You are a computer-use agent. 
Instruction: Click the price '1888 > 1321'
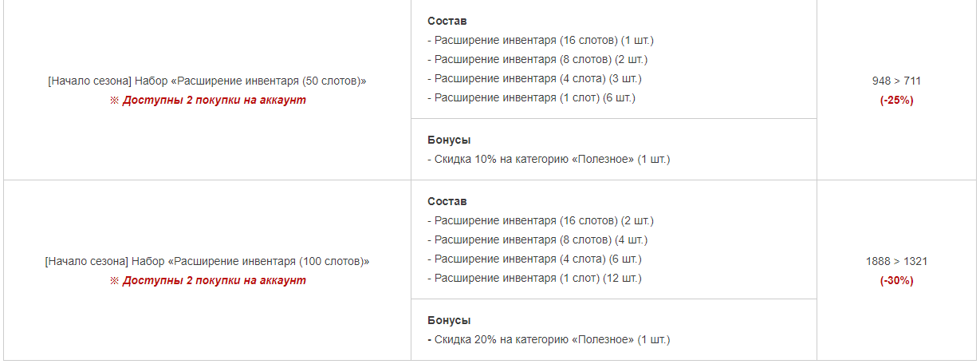click(x=896, y=261)
